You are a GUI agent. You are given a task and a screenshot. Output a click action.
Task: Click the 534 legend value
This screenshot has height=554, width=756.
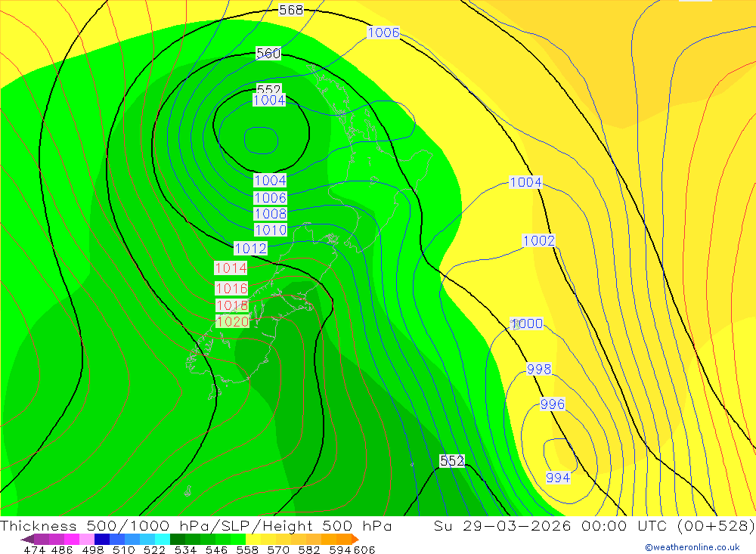[x=185, y=549]
